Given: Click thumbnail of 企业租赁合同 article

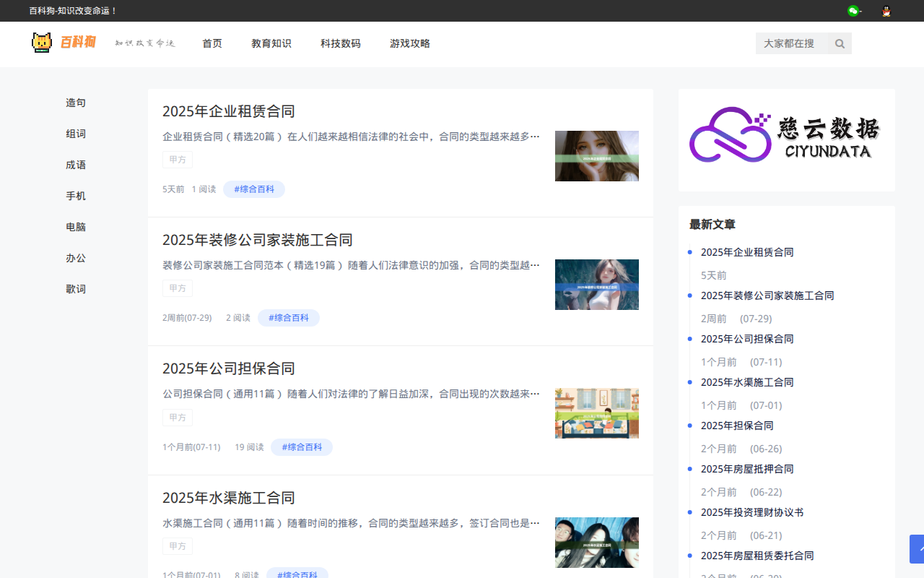Looking at the screenshot, I should (x=597, y=156).
